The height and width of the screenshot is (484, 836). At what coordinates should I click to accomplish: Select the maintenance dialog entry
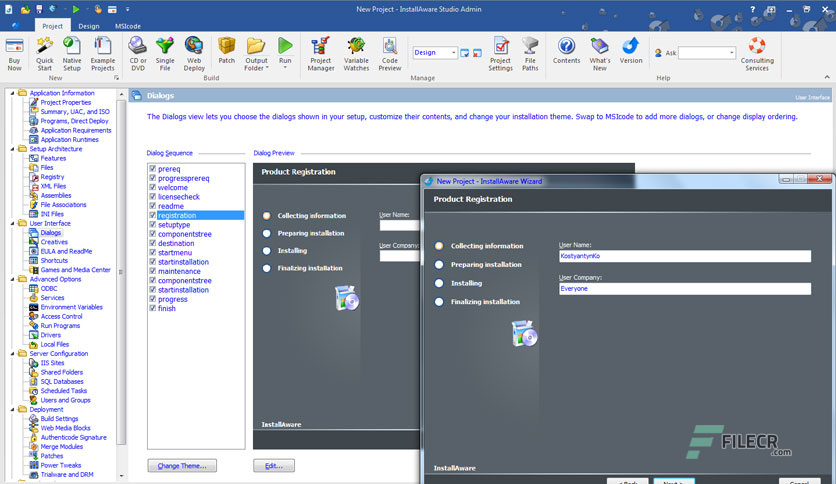click(179, 271)
